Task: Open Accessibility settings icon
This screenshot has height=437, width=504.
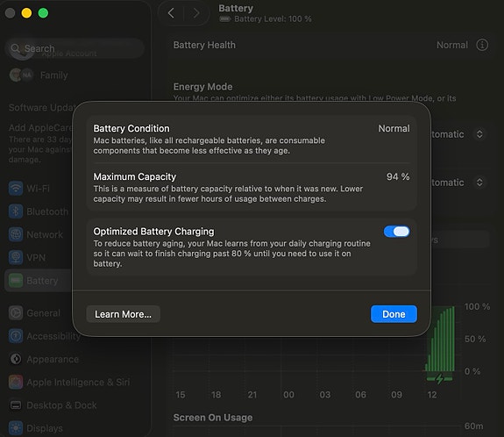Action: pyautogui.click(x=16, y=336)
